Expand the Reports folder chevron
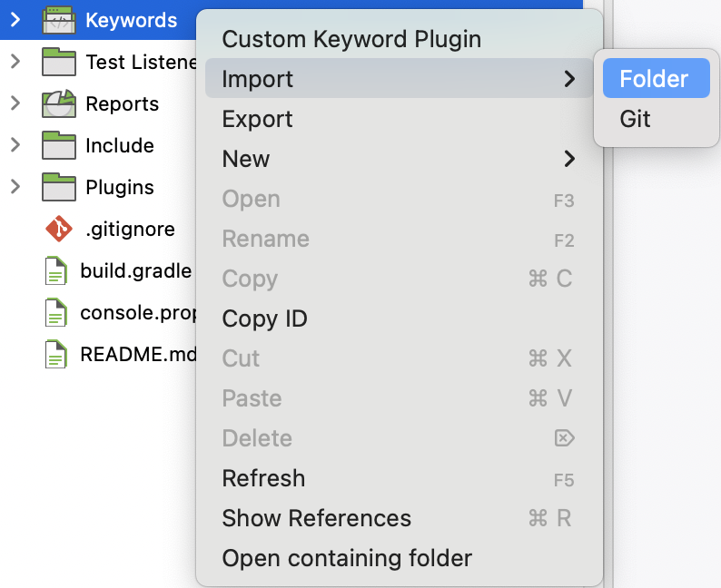The height and width of the screenshot is (588, 721). [x=15, y=103]
